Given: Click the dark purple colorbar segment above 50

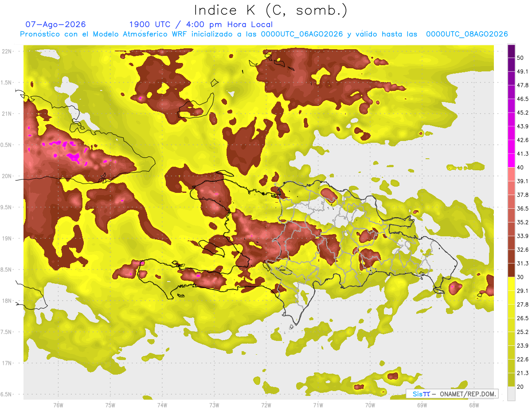Looking at the screenshot, I should (x=511, y=51).
